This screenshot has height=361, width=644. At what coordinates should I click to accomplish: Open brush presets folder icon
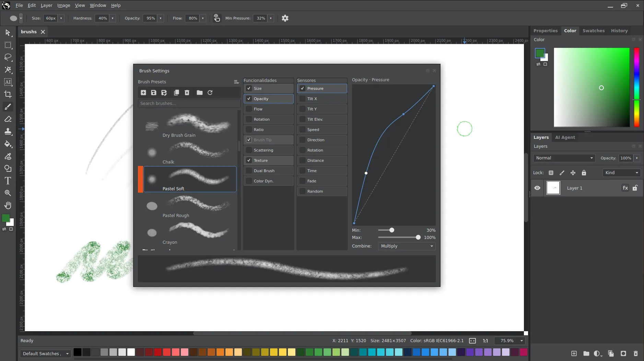click(200, 93)
